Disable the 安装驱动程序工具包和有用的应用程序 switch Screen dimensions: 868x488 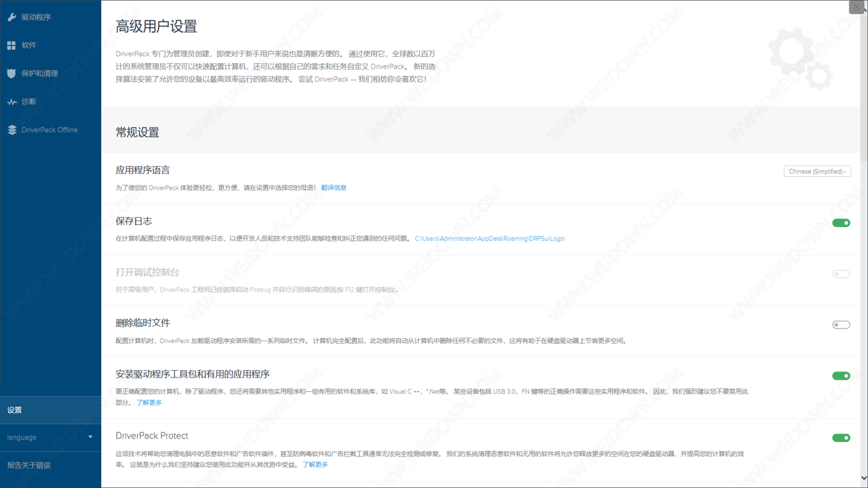point(841,376)
